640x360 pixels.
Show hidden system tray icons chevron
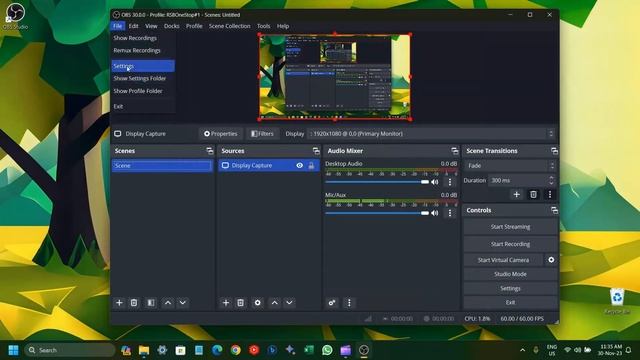522,350
